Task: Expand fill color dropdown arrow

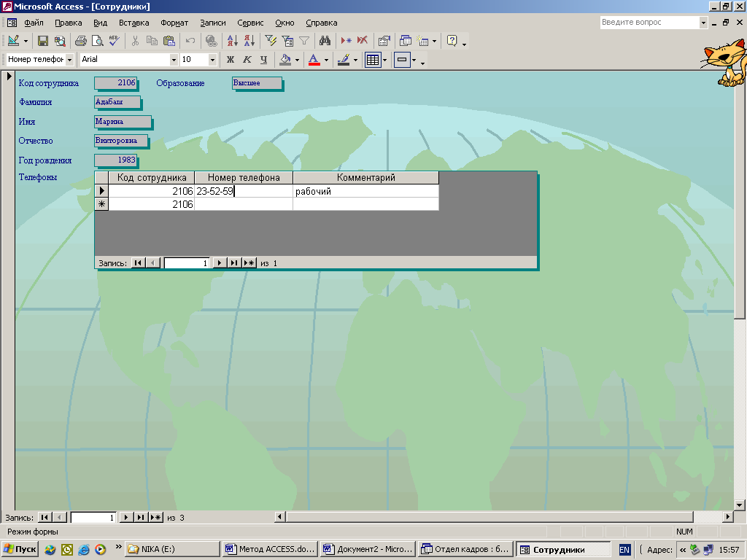Action: click(x=298, y=60)
